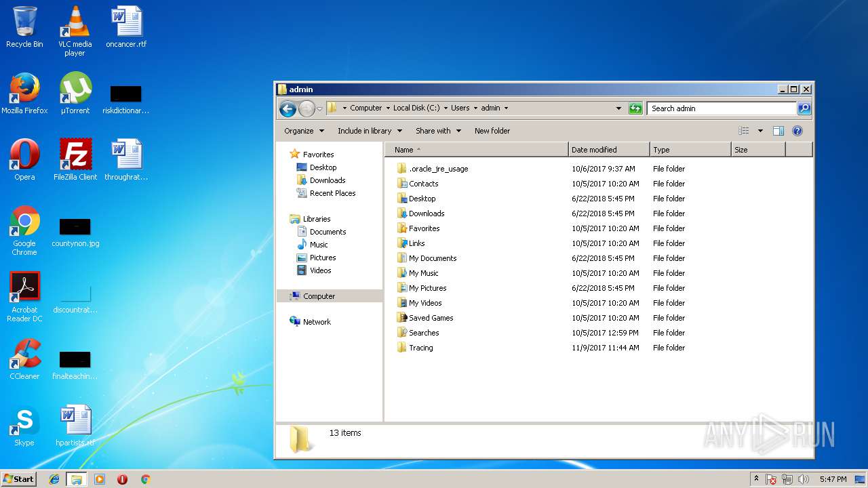Open Recent Places in navigation pane
This screenshot has height=488, width=868.
pyautogui.click(x=332, y=193)
